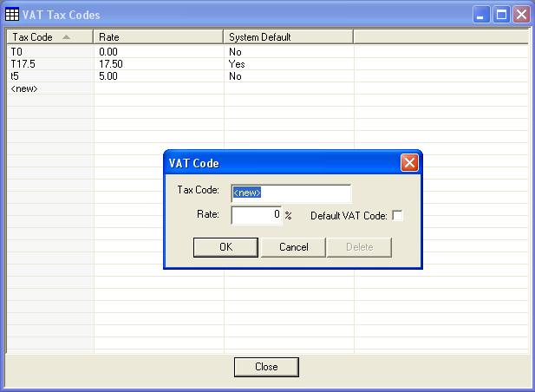Click the VAT Tax Codes title text

click(61, 15)
